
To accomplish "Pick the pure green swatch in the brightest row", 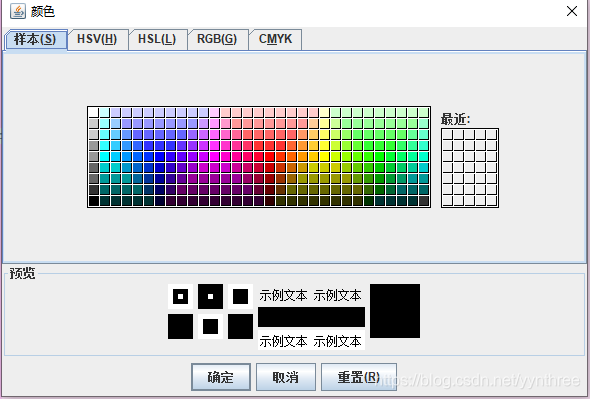I will coord(380,156).
